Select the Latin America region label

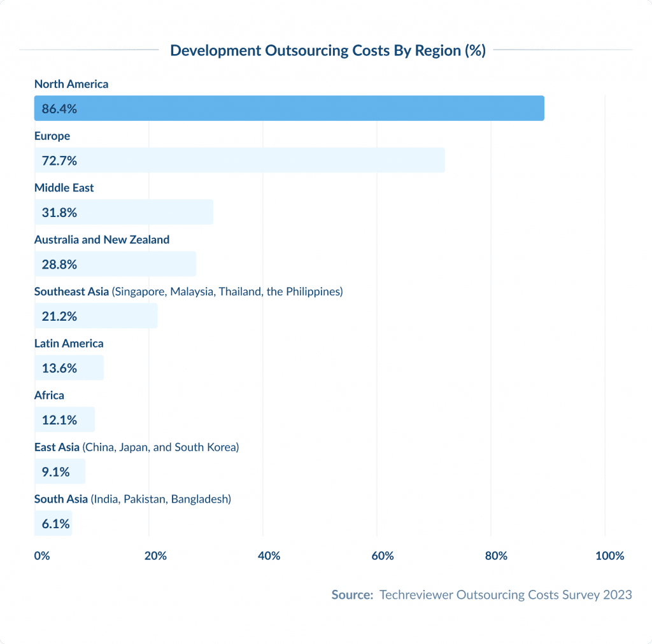(x=69, y=343)
